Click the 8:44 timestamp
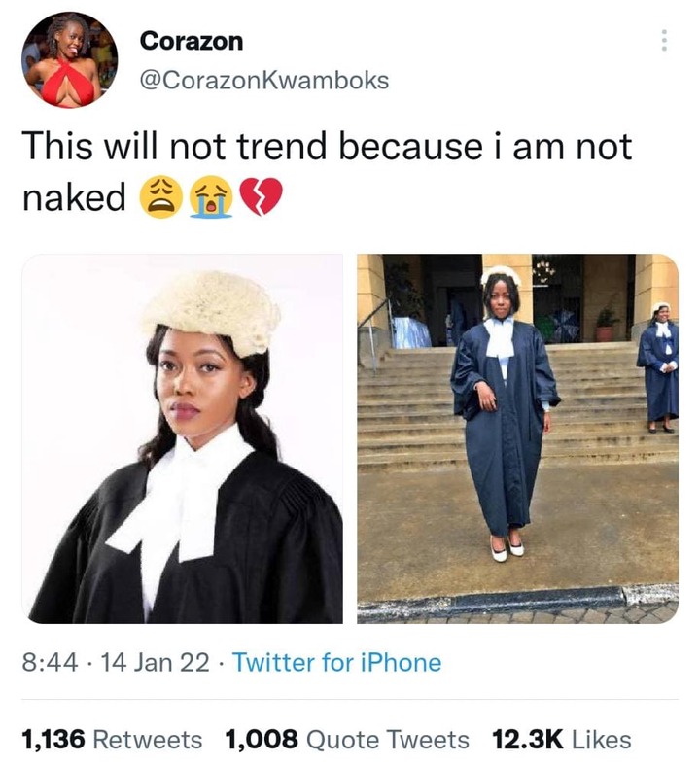Screen dimensions: 700x764 point(51,663)
